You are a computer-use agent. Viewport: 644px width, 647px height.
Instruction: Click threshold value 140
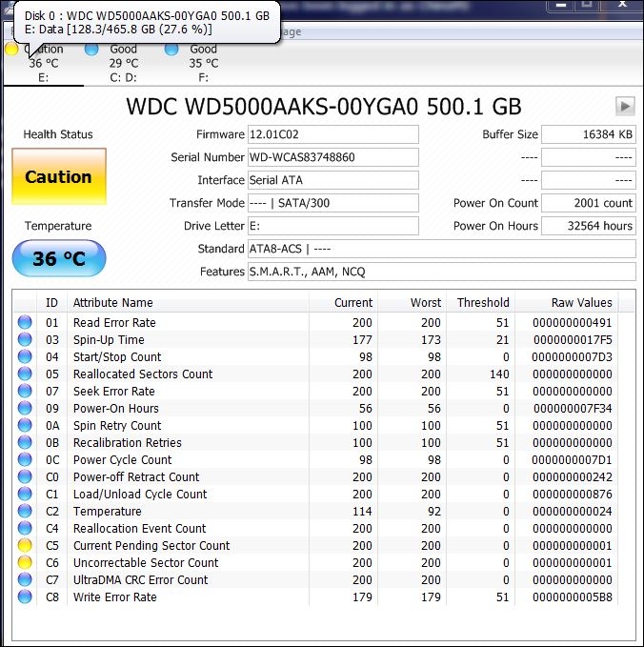pos(499,374)
